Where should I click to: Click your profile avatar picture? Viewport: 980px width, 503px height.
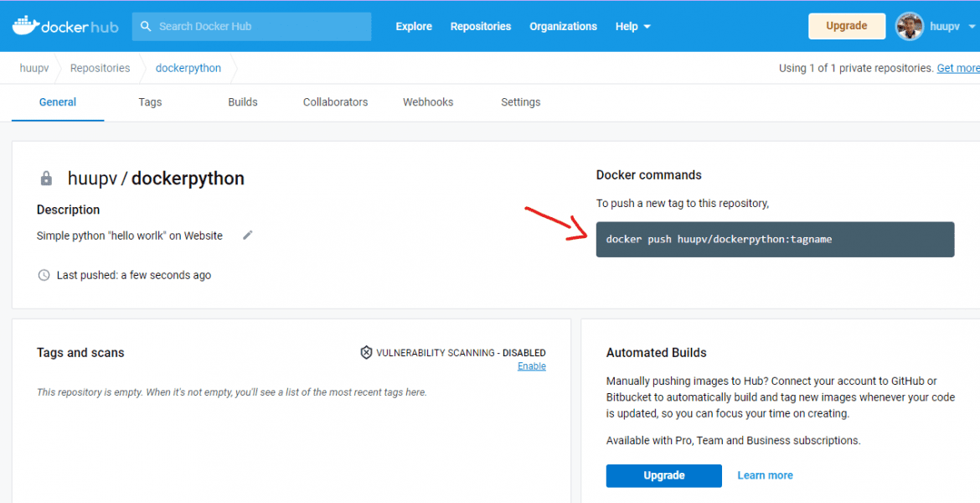click(x=910, y=26)
